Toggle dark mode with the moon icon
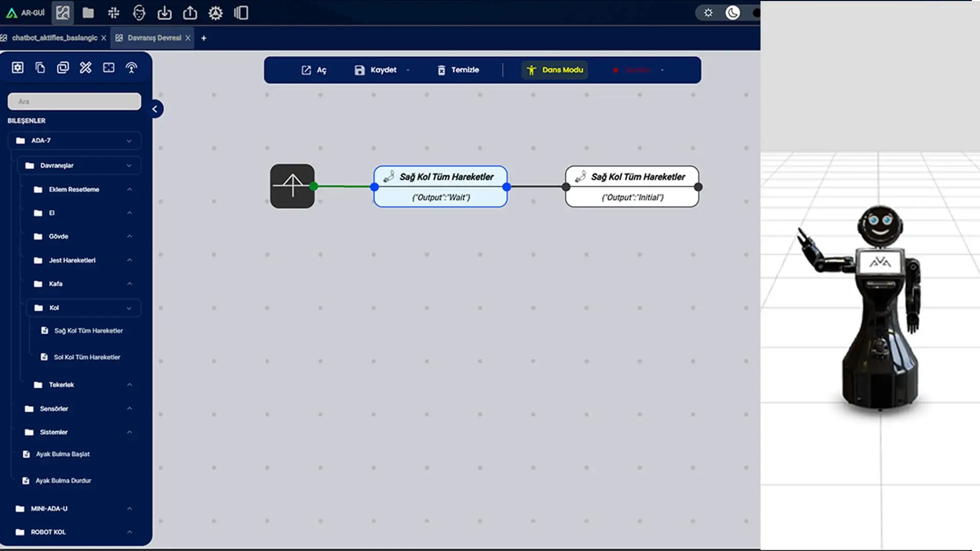The height and width of the screenshot is (551, 980). tap(732, 13)
